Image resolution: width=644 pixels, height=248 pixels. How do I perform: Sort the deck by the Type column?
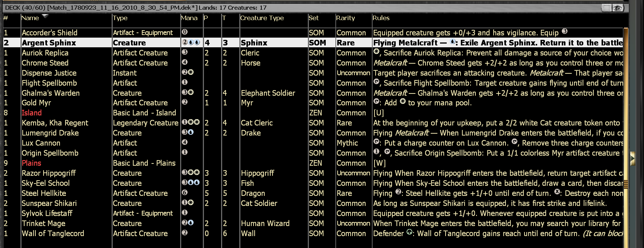(x=120, y=18)
